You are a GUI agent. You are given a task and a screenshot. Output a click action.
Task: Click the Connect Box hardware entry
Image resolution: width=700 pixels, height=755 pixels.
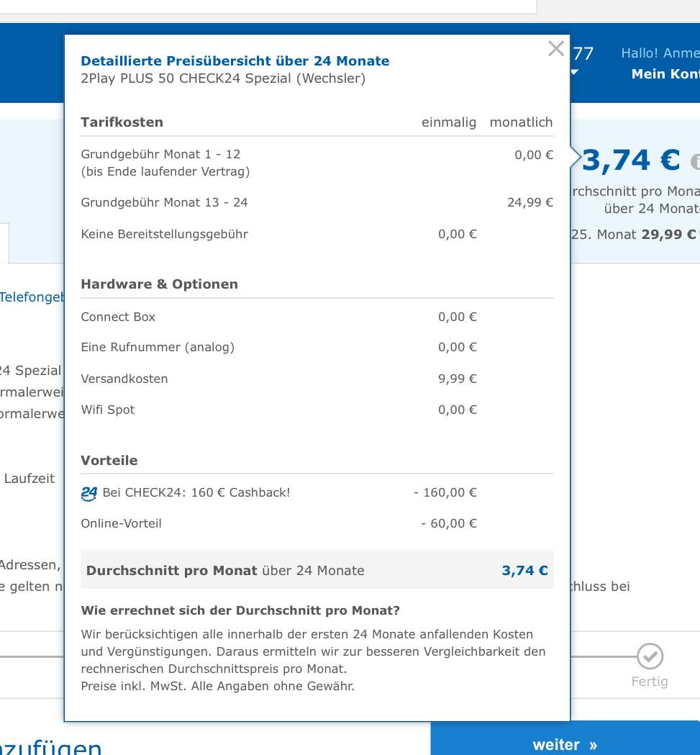(118, 317)
